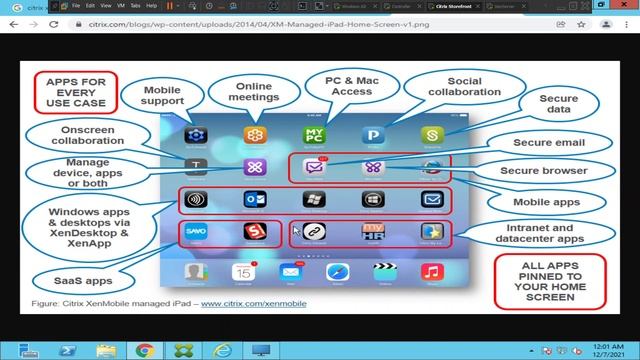Switch to the Citrix Storefront VM tab
Screen dimensions: 640x360
coord(453,6)
